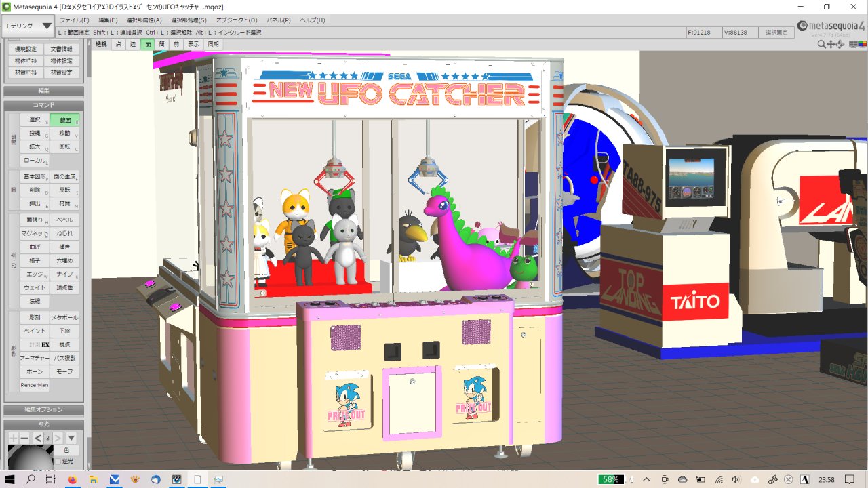The width and height of the screenshot is (868, 488).
Task: Select the ペイント paint command
Action: click(35, 331)
